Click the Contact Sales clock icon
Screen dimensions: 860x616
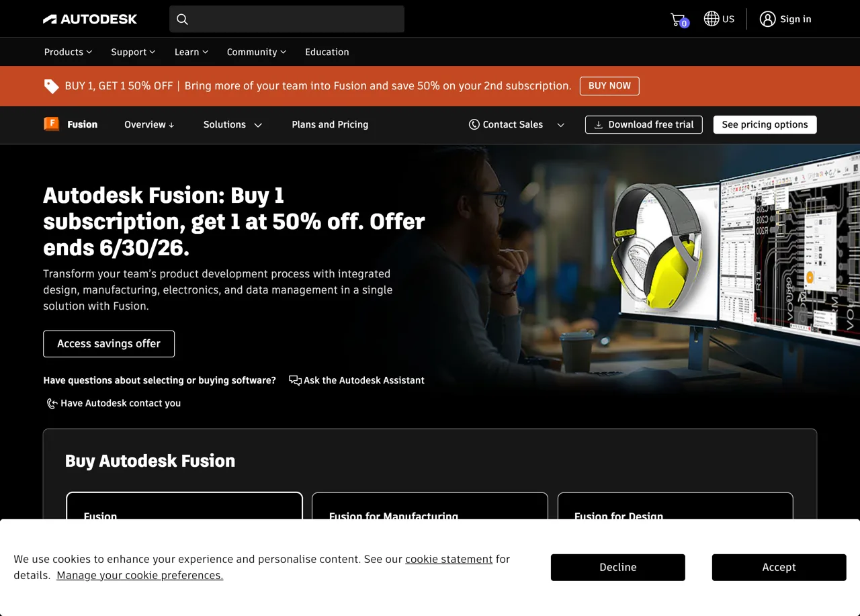pyautogui.click(x=474, y=124)
